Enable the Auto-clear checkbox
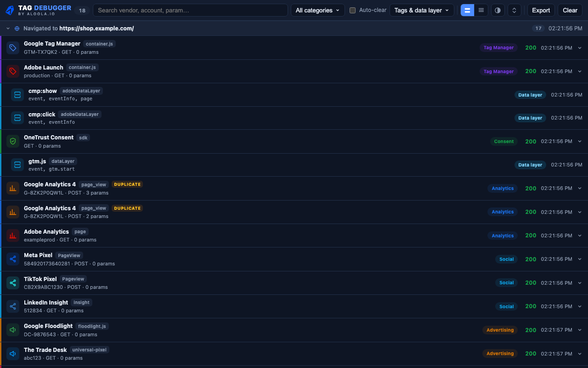588x368 pixels. coord(353,10)
